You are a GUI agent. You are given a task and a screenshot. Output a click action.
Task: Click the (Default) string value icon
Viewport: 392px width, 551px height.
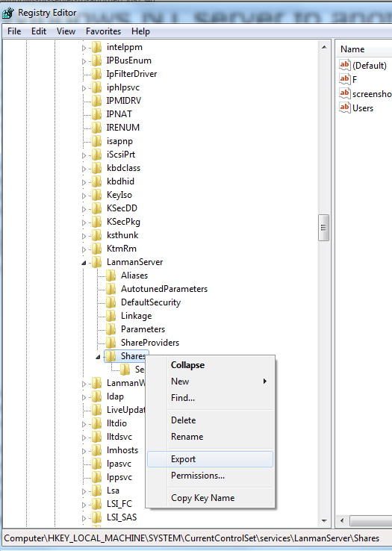[344, 65]
